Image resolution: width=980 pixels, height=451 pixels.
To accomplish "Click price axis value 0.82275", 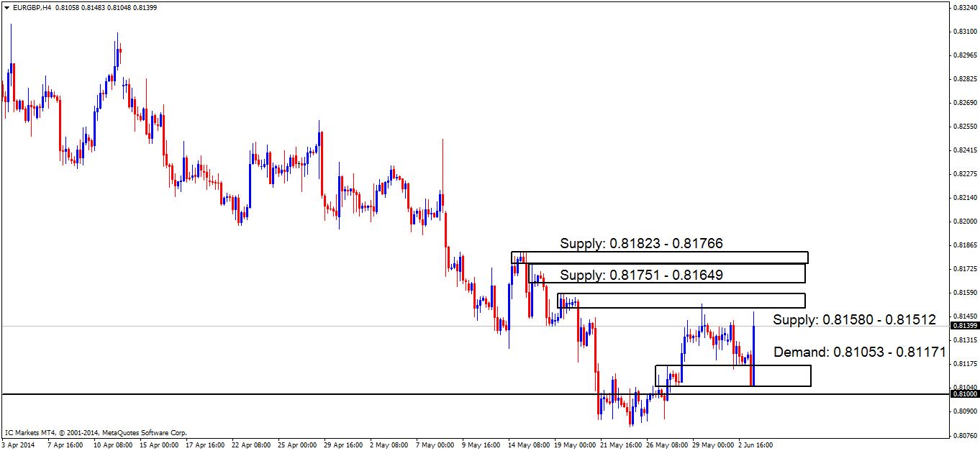I will point(964,174).
